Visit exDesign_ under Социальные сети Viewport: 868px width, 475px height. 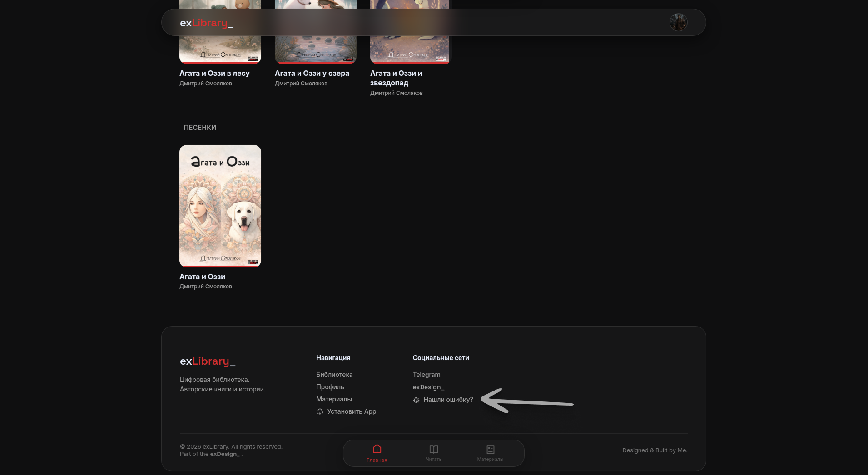click(428, 387)
